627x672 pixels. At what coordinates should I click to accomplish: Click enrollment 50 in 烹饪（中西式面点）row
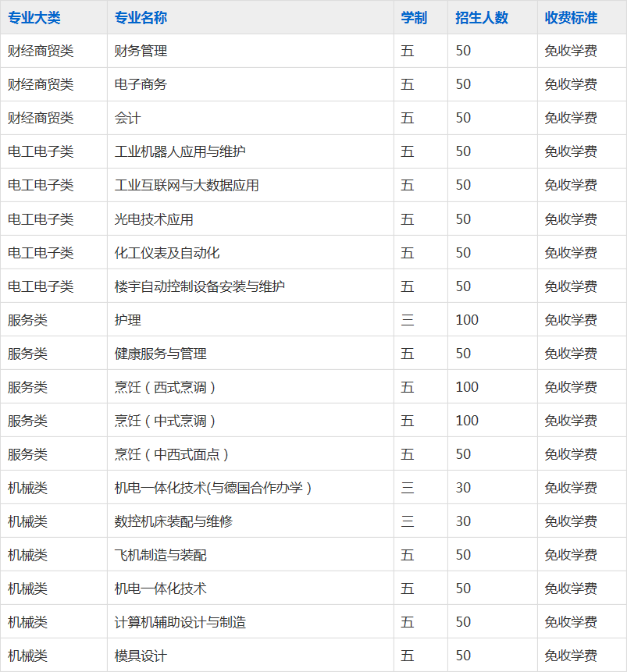[463, 454]
